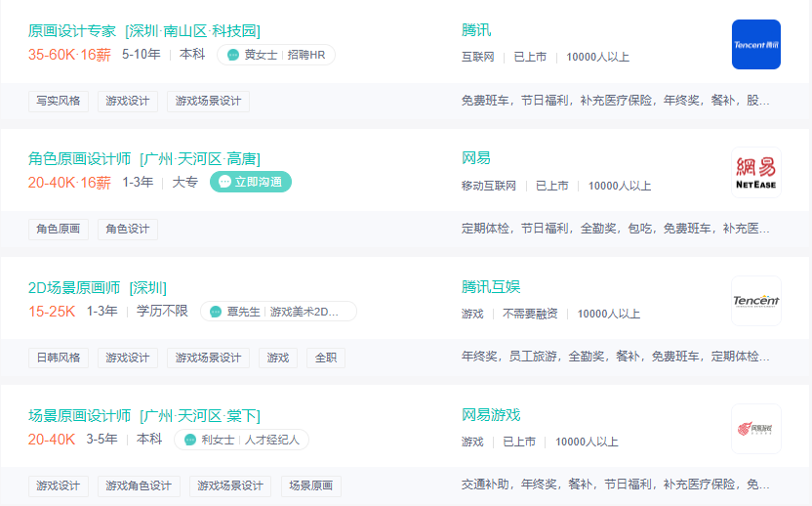Click chat icon next to 覃先生

coord(216,312)
